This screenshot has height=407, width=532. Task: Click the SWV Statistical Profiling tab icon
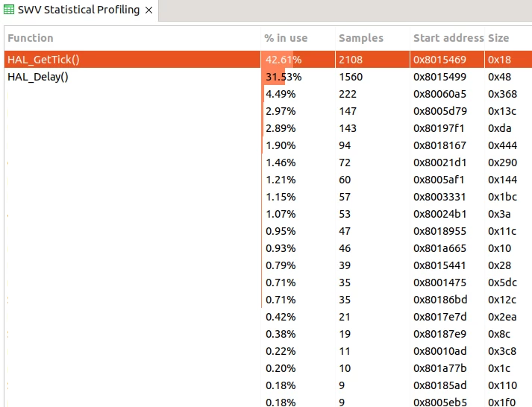click(x=9, y=10)
